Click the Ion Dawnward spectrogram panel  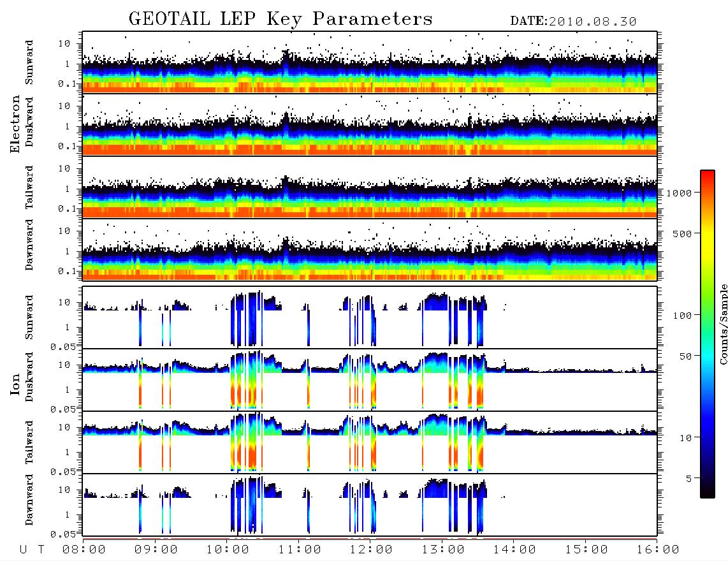(x=370, y=505)
